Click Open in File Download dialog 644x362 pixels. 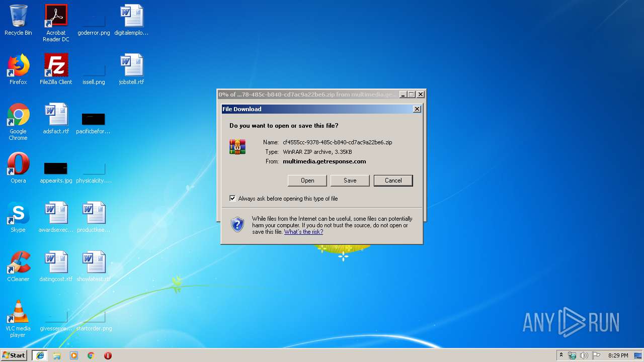307,180
